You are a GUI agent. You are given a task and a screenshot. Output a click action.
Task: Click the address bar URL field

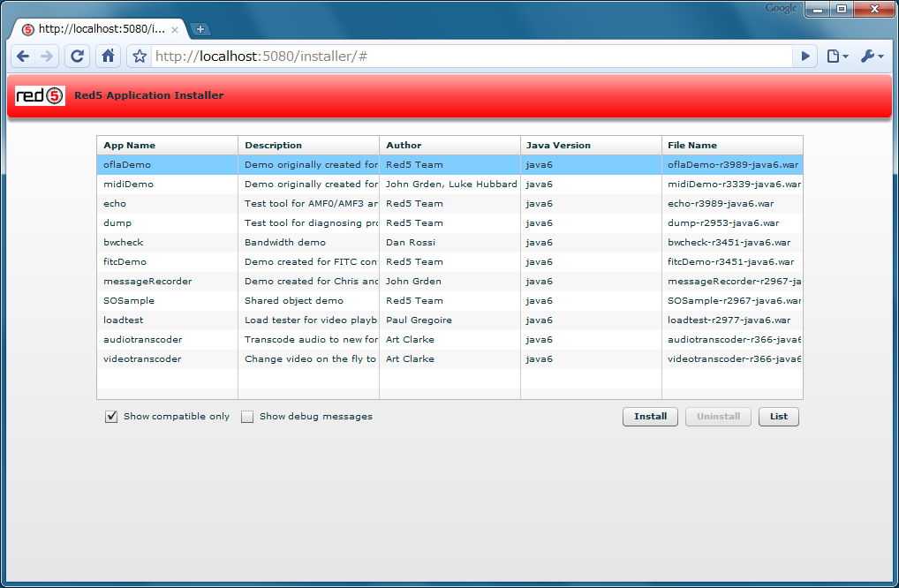[x=468, y=57]
